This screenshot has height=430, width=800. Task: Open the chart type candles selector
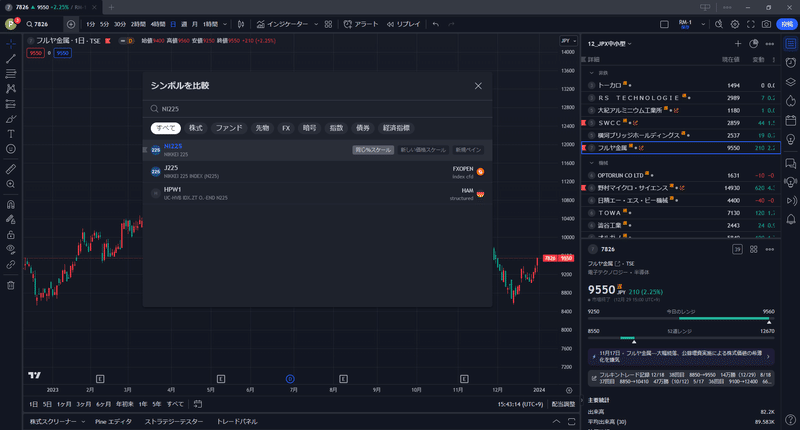tap(241, 24)
